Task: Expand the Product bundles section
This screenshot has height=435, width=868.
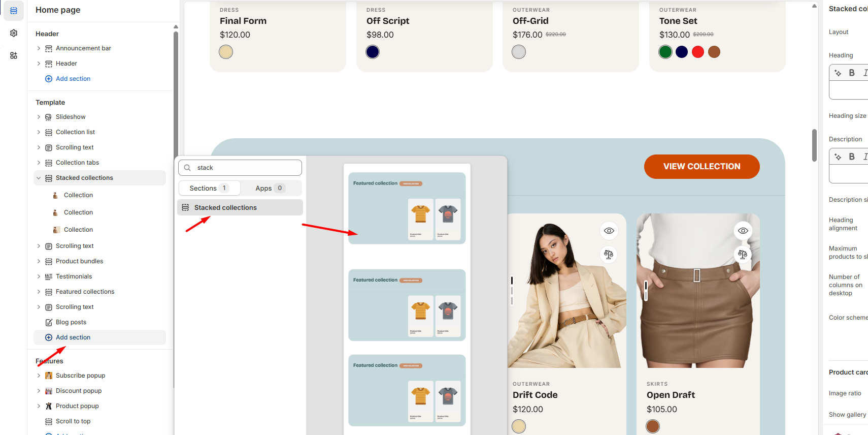Action: [39, 261]
